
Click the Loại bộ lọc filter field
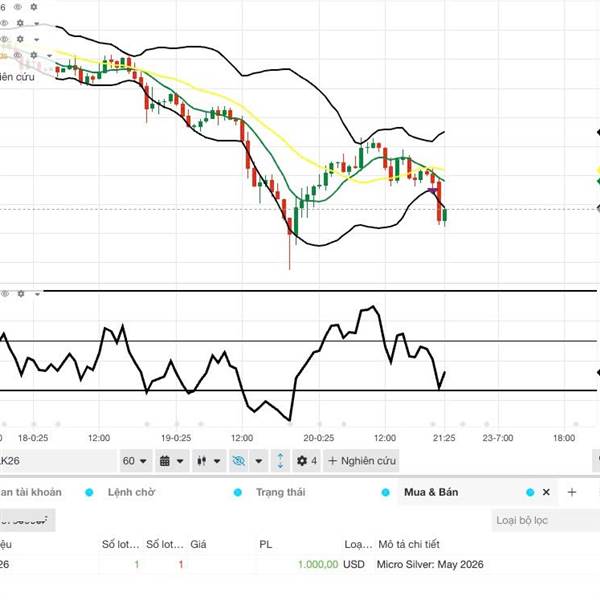pos(545,520)
